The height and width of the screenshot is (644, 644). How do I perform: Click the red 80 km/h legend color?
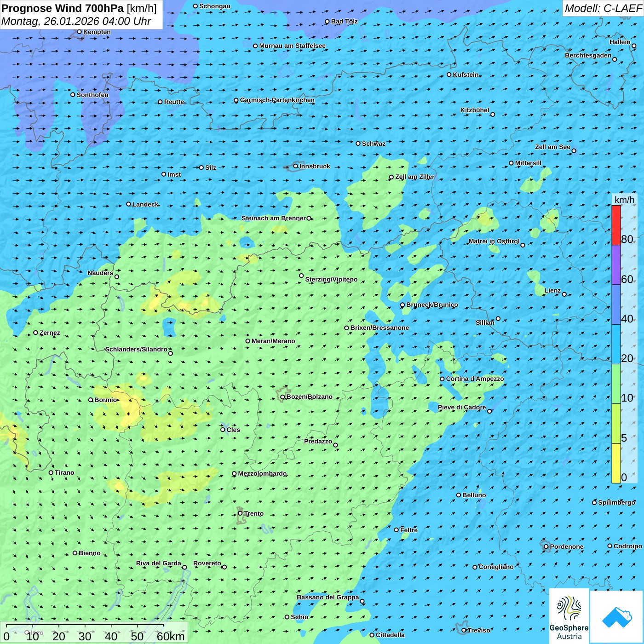tap(616, 225)
